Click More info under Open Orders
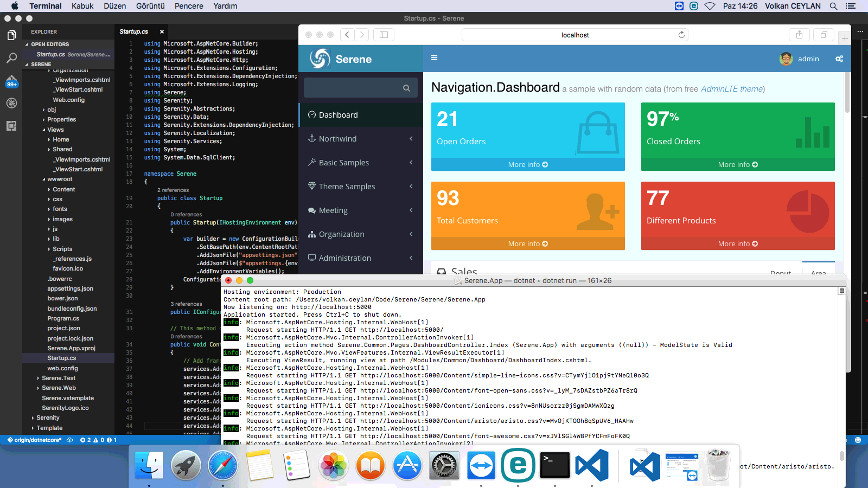Image resolution: width=868 pixels, height=488 pixels. pyautogui.click(x=528, y=164)
